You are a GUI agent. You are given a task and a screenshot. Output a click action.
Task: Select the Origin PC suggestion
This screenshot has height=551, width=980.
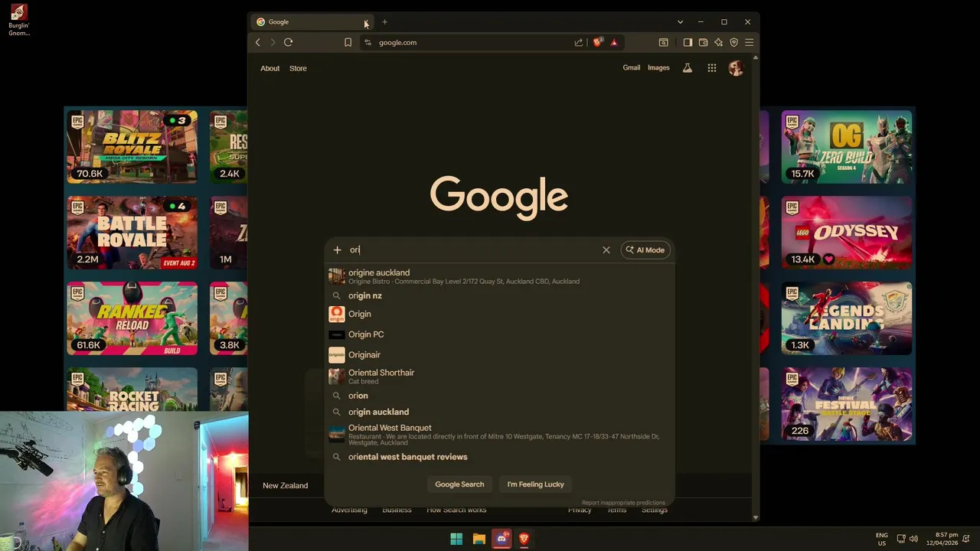tap(499, 334)
